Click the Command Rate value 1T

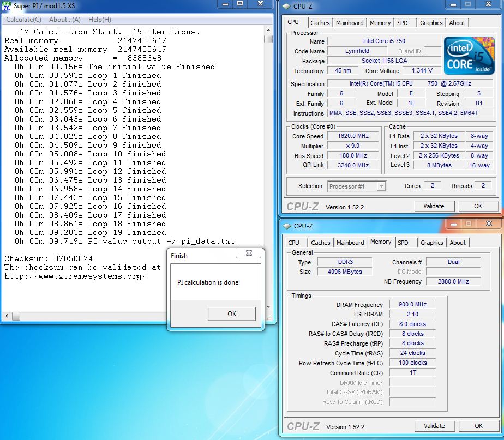412,372
